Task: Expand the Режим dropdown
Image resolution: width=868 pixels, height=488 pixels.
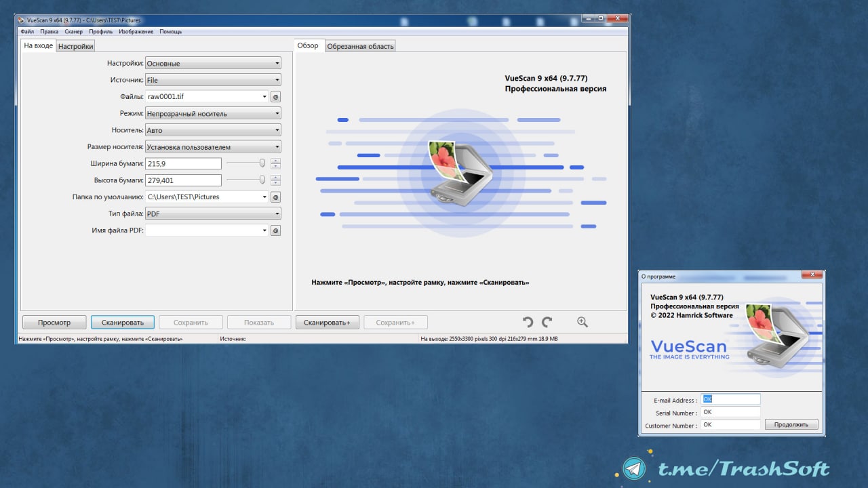Action: click(x=213, y=114)
